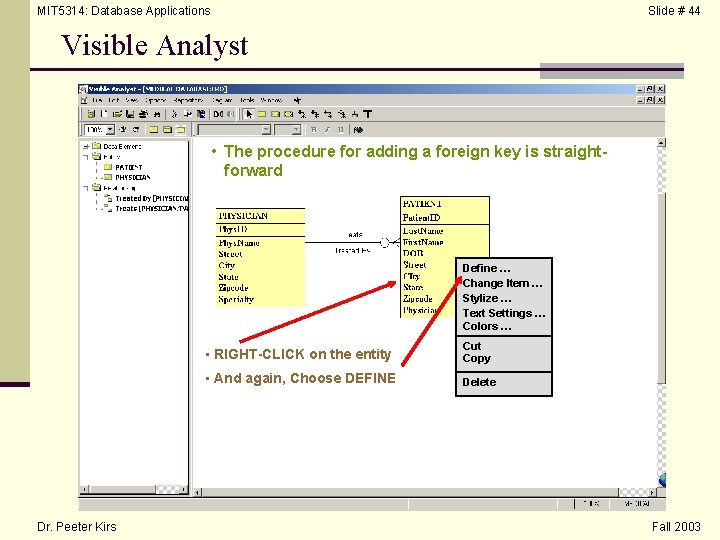Select the third yellow entity tool icon
The image size is (720, 540).
pyautogui.click(x=288, y=114)
